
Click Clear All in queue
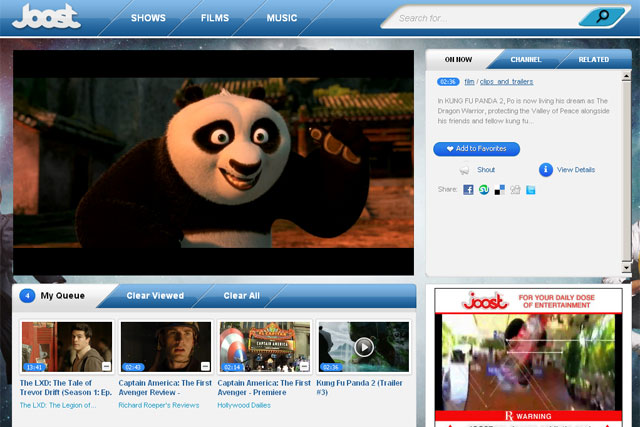point(241,296)
